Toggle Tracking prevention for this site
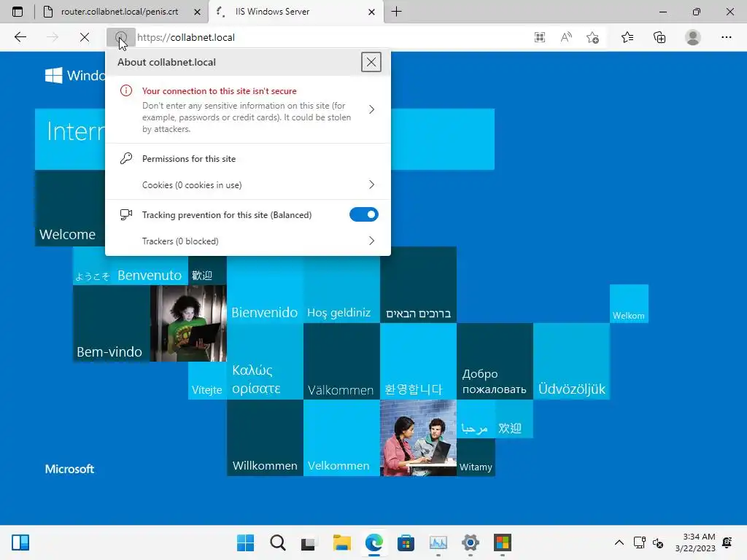 pyautogui.click(x=364, y=215)
